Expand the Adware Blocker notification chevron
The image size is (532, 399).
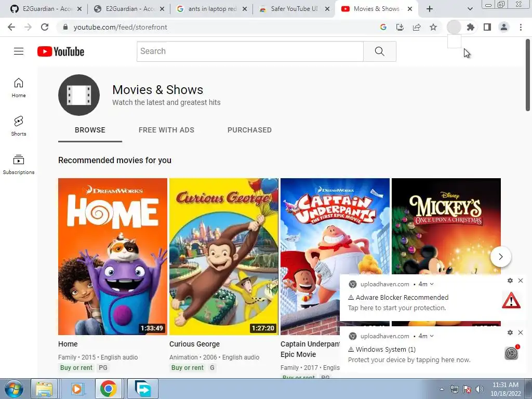point(432,284)
